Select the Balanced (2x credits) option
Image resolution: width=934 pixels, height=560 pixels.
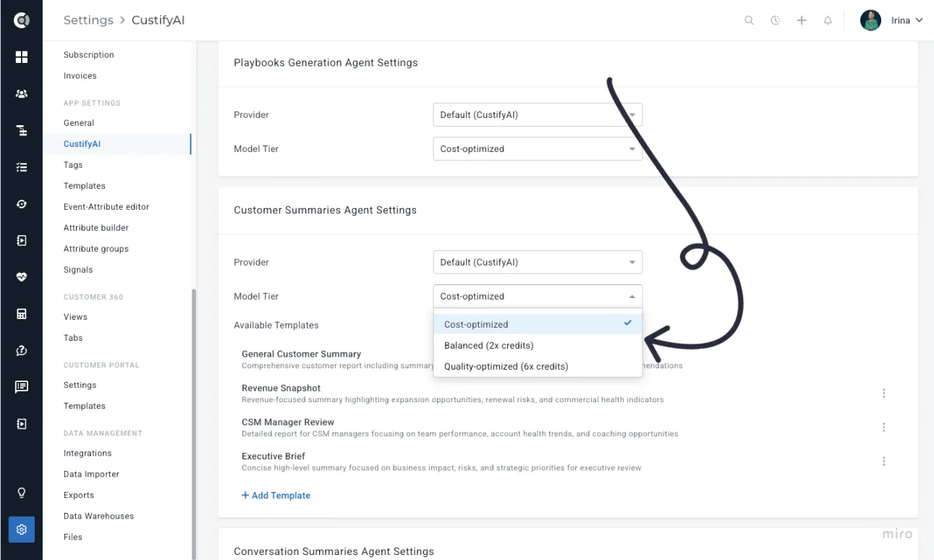pos(538,346)
